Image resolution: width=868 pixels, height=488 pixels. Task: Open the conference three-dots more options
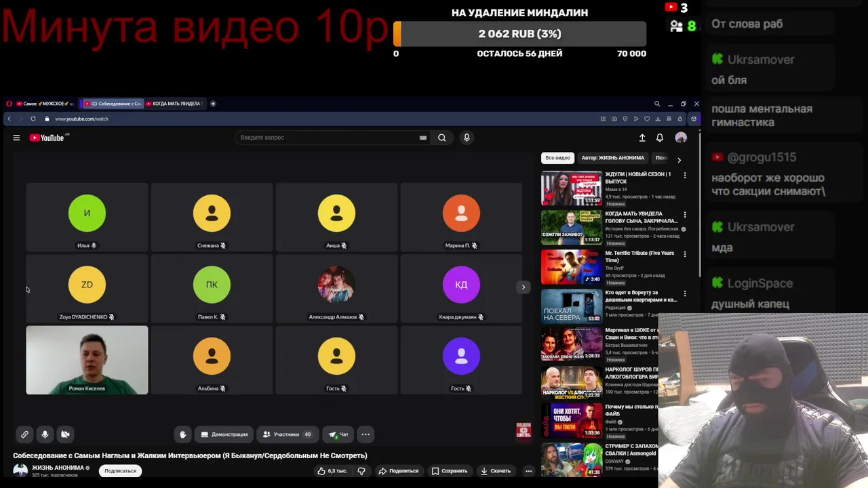point(366,434)
